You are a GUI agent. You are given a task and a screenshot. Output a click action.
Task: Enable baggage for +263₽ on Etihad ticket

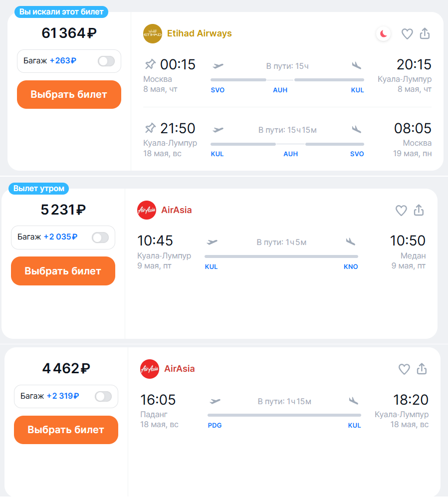point(106,61)
